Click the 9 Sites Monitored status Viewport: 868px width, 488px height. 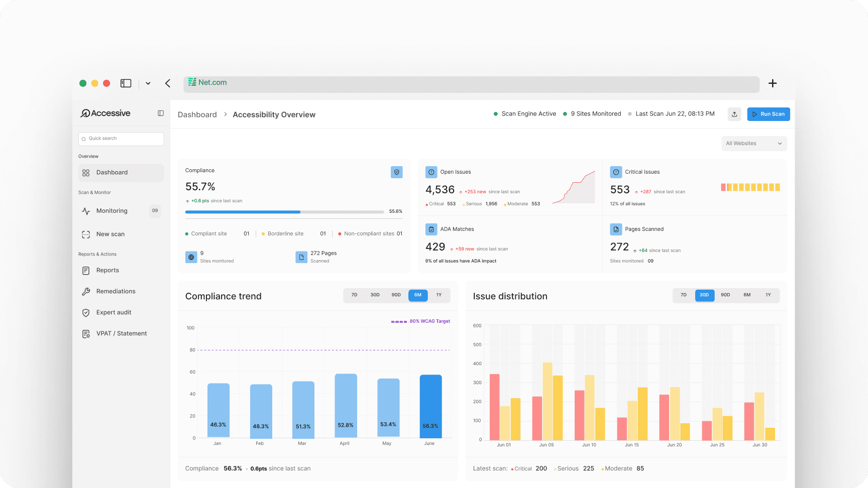click(x=592, y=114)
